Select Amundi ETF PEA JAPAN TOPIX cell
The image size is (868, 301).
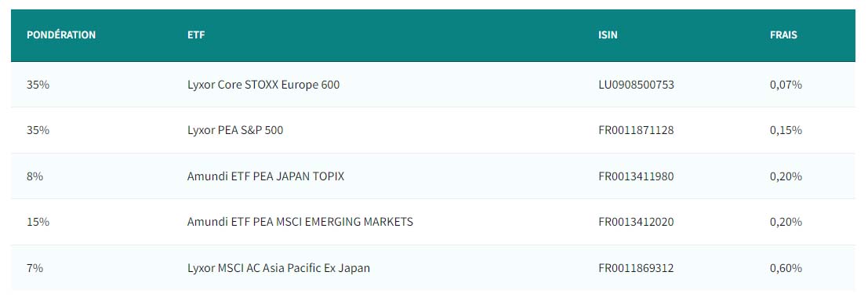click(x=266, y=176)
